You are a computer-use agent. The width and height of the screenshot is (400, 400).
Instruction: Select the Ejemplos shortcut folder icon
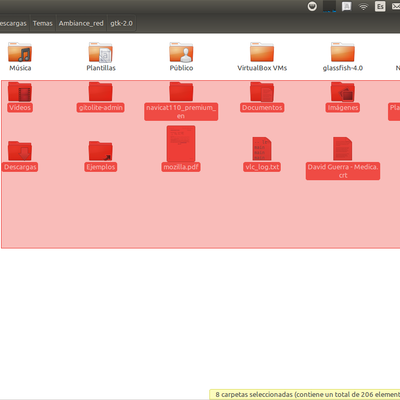point(101,151)
